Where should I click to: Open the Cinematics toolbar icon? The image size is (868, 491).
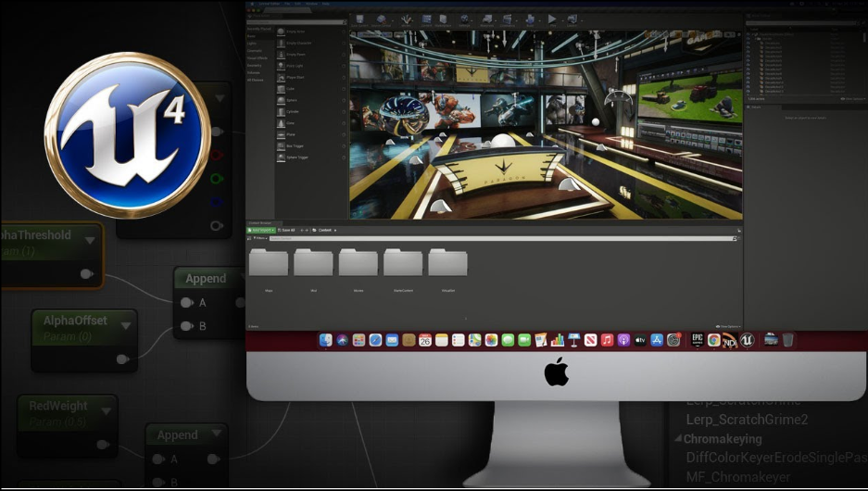coord(507,20)
